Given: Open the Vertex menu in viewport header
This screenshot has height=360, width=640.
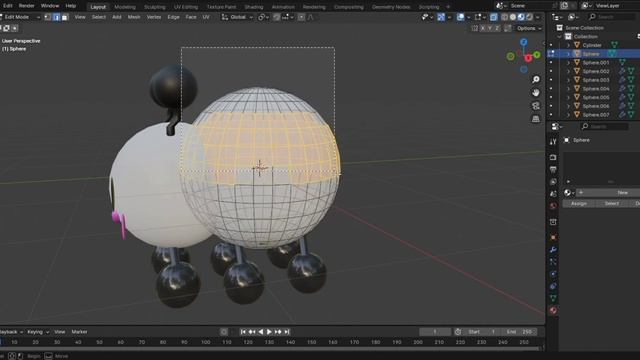Looking at the screenshot, I should coord(154,17).
